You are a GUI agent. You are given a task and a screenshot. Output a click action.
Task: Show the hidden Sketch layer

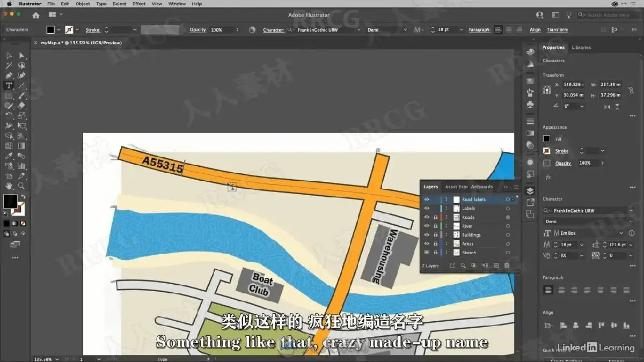[427, 253]
